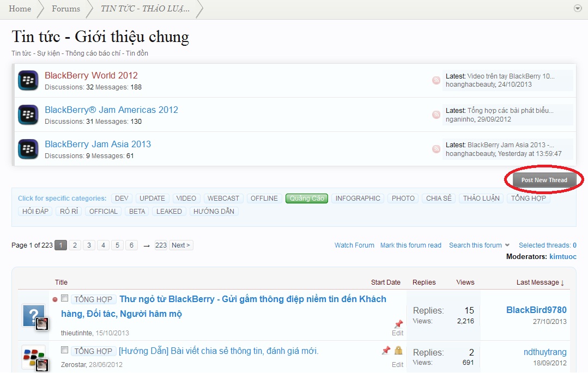The width and height of the screenshot is (588, 373).
Task: Go to Forums breadcrumb
Action: point(66,9)
